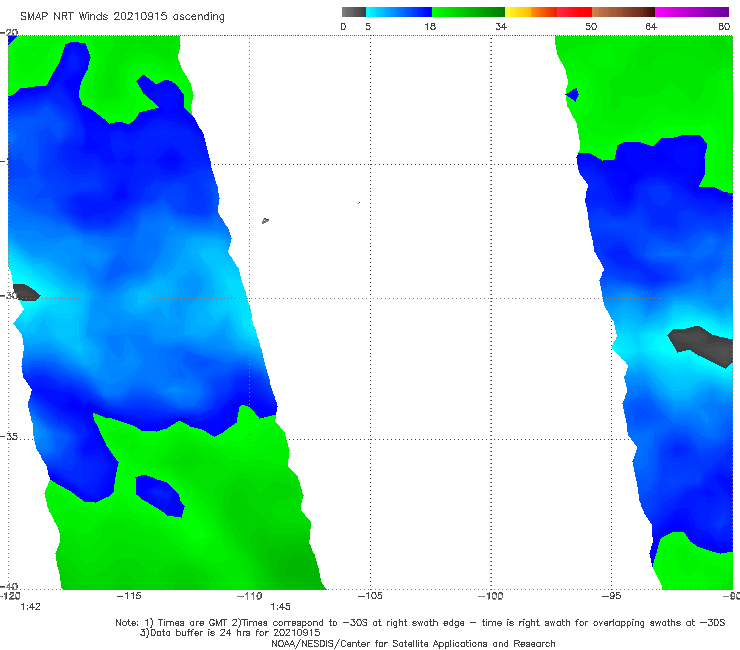
Task: Pick the cyan-to-blue gradient segment of the color bar
Action: [x=399, y=12]
